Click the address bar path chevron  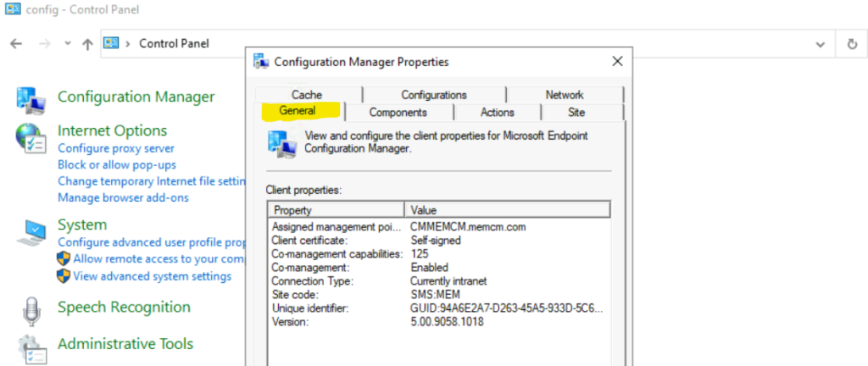point(129,44)
